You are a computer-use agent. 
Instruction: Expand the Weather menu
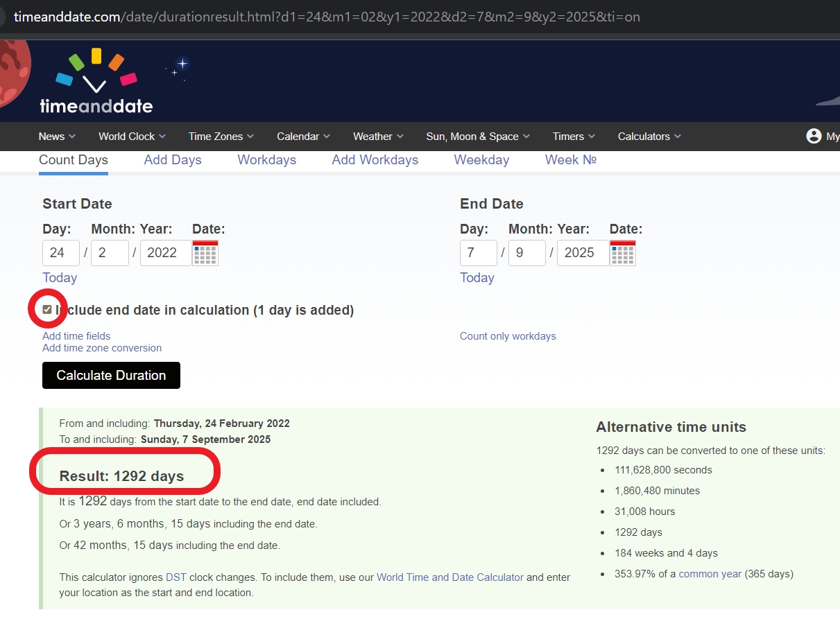pos(378,137)
